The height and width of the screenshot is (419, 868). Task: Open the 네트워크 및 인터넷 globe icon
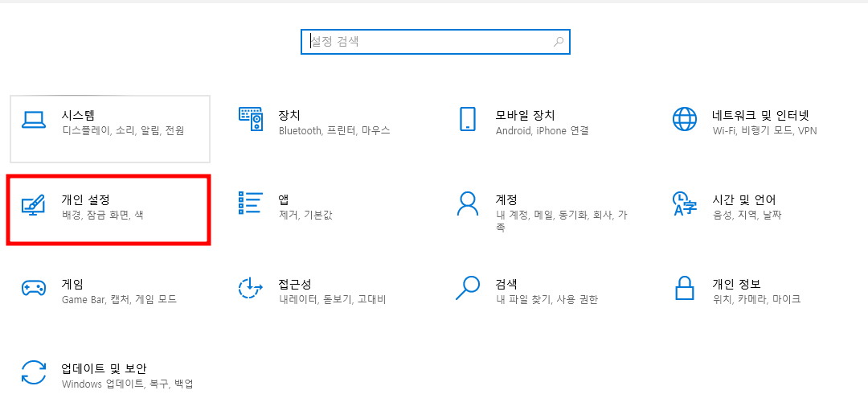click(x=685, y=119)
